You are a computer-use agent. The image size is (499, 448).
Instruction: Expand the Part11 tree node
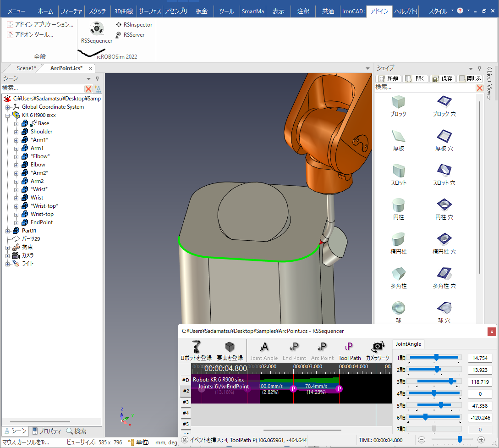pyautogui.click(x=8, y=231)
